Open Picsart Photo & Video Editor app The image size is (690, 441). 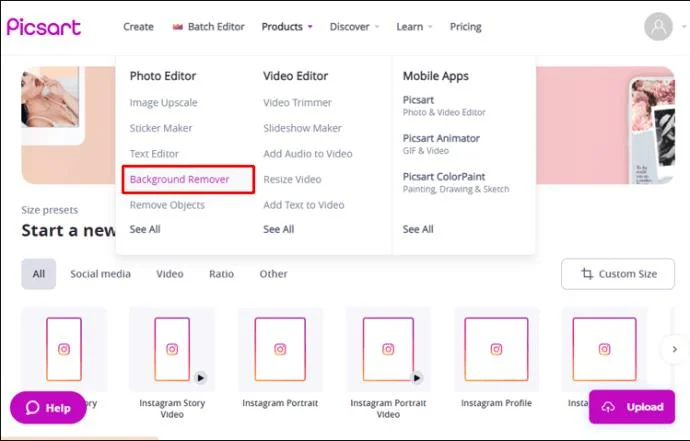[444, 106]
